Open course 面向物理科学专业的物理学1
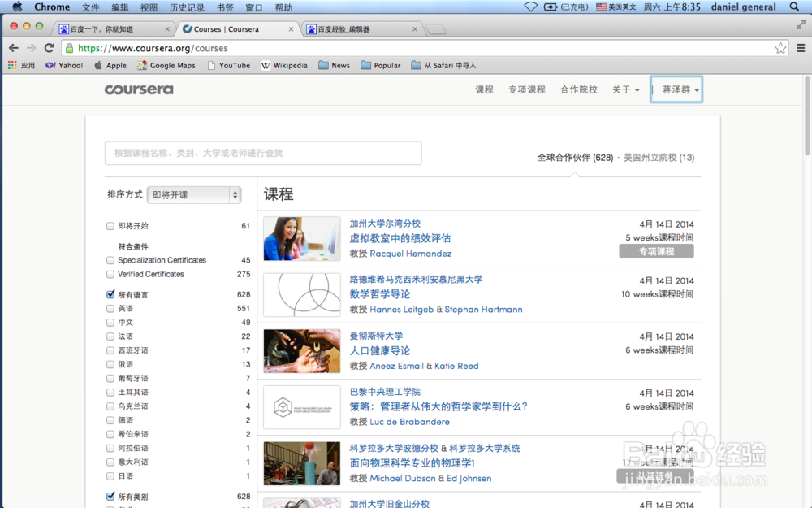The image size is (812, 508). [x=412, y=463]
